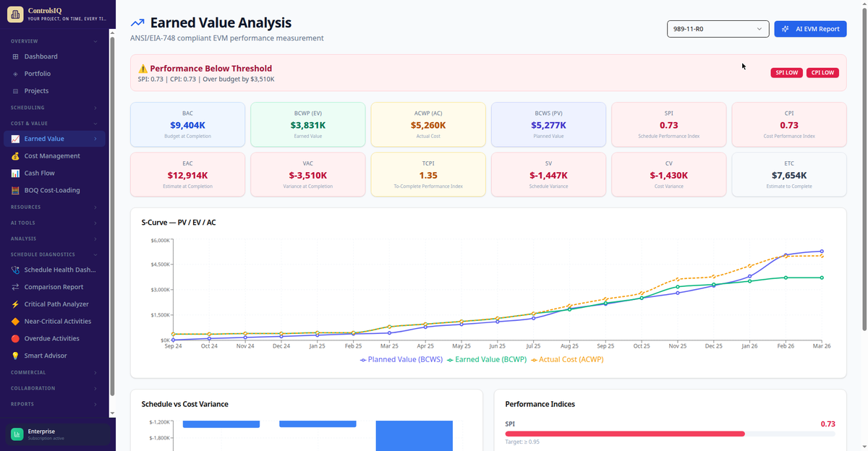
Task: Click the Projects list icon in sidebar
Action: click(x=16, y=91)
